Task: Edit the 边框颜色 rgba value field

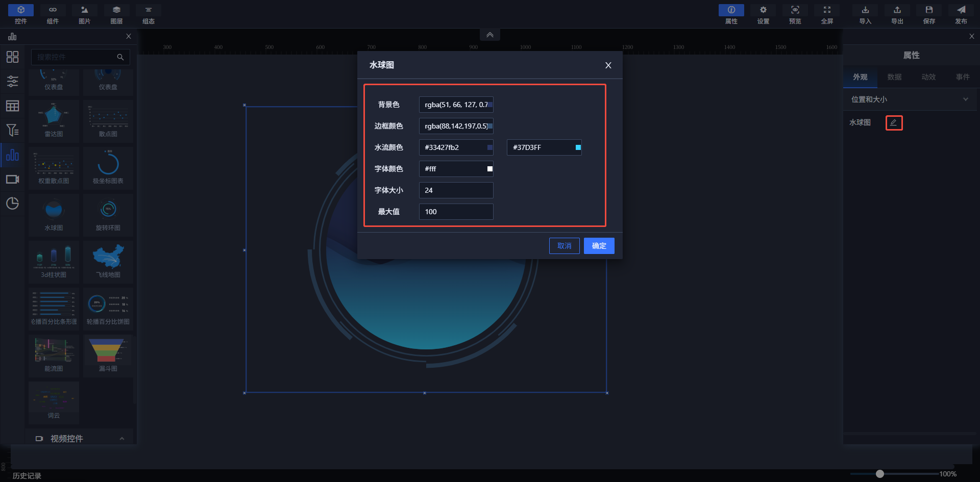Action: pos(456,126)
